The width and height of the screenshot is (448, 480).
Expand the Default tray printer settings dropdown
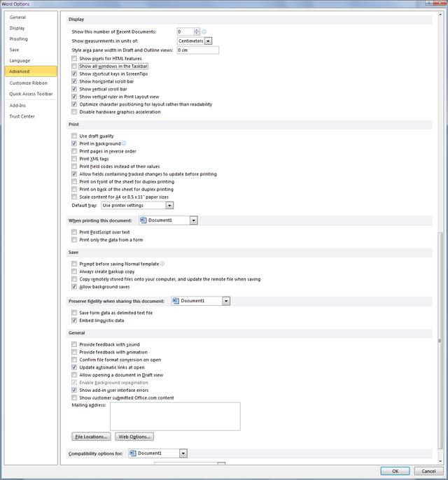pyautogui.click(x=169, y=206)
